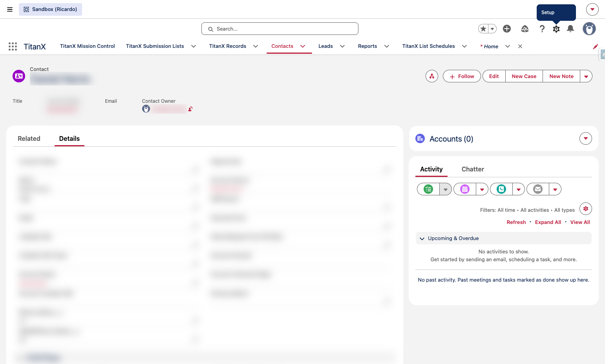Open activity timeline filter settings

pos(586,209)
